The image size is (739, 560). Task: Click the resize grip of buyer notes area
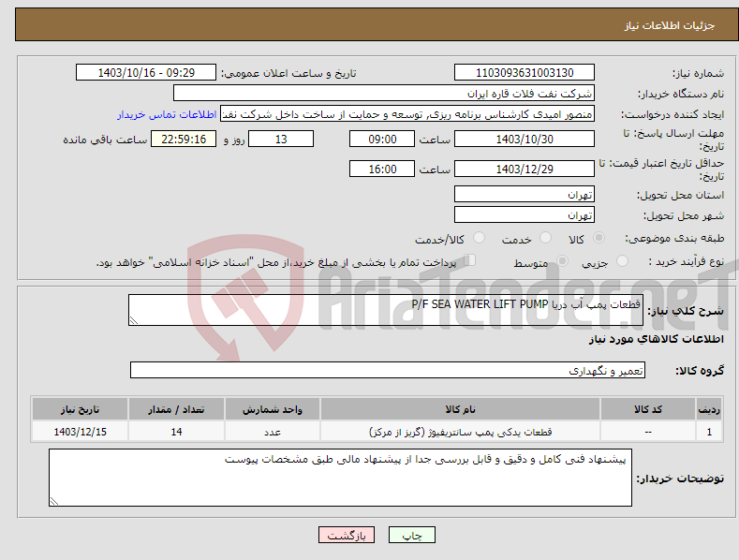pos(54,501)
